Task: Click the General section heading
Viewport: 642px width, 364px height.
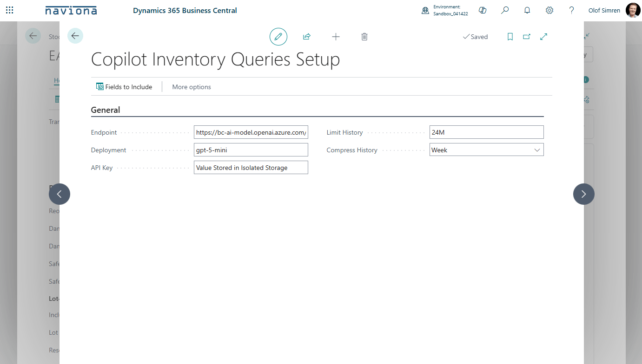Action: coord(106,110)
